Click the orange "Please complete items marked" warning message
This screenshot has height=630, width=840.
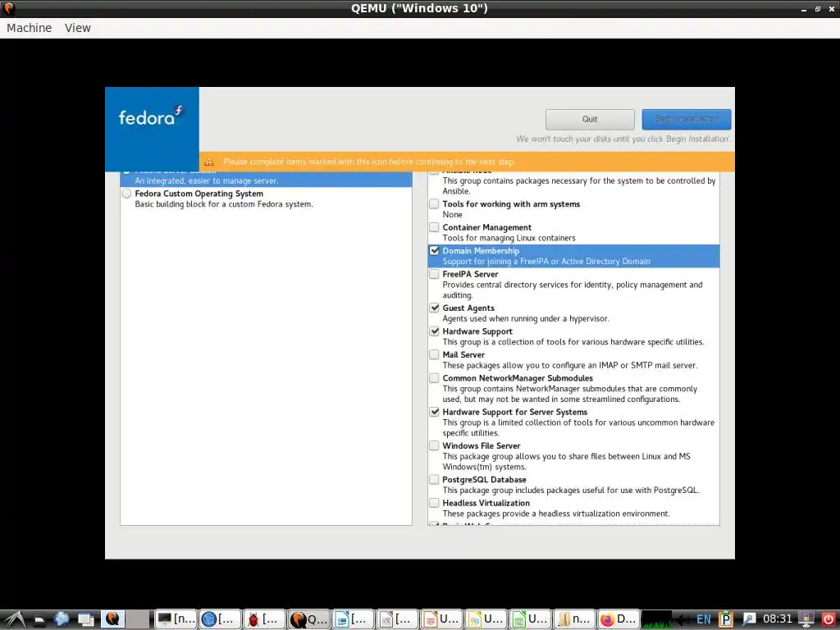coord(368,162)
